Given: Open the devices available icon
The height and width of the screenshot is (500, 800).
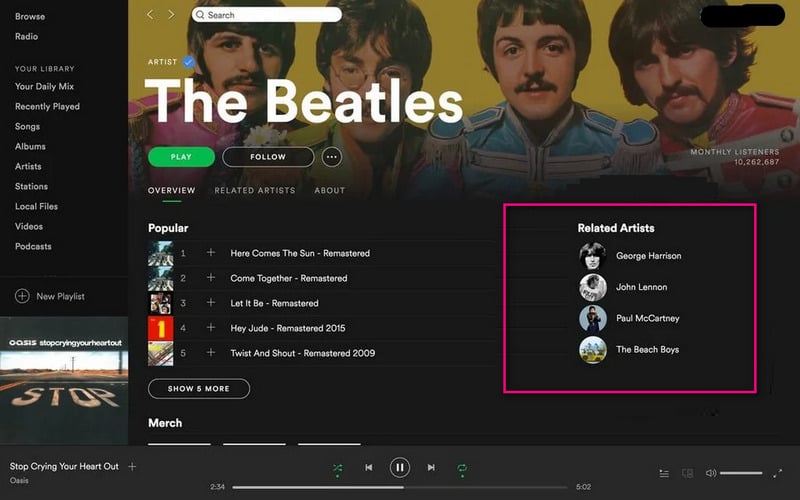Looking at the screenshot, I should point(688,473).
